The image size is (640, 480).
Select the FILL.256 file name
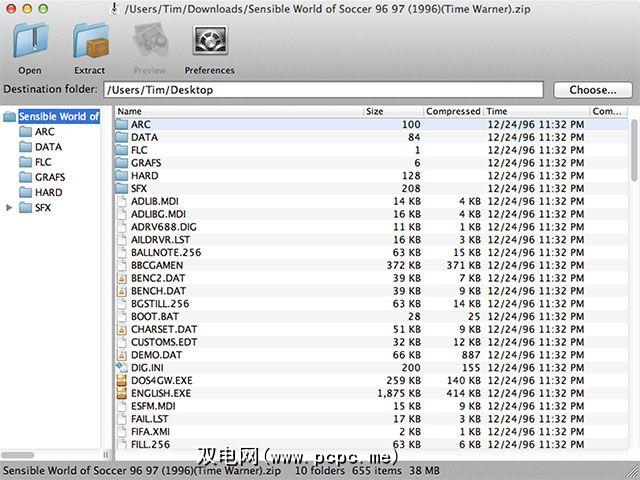tap(150, 444)
